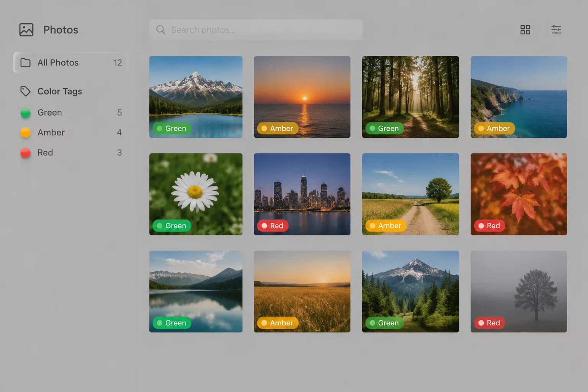Open the foggy lone tree photo

point(519,291)
